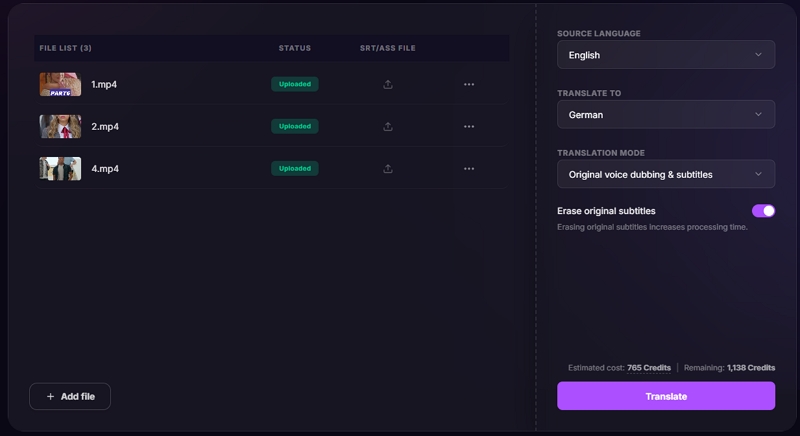Image resolution: width=800 pixels, height=436 pixels.
Task: Upload SRT file for 4.mp4
Action: click(x=388, y=169)
